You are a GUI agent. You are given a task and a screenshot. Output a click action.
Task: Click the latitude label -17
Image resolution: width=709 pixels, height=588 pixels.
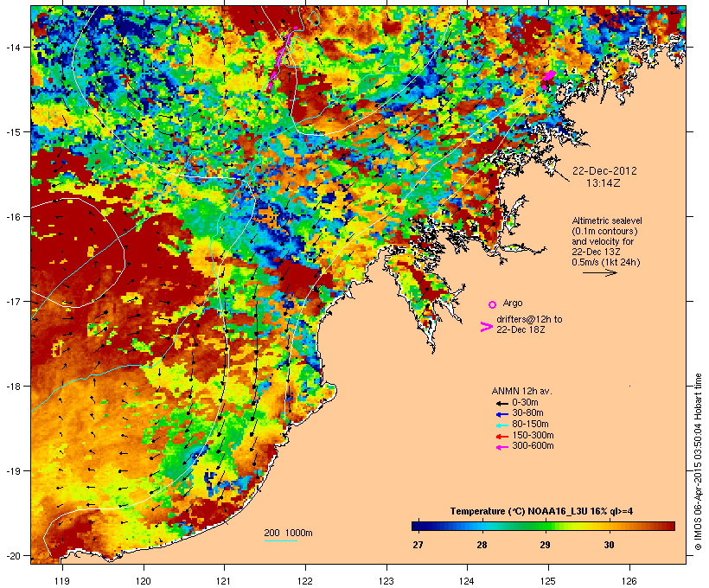12,302
